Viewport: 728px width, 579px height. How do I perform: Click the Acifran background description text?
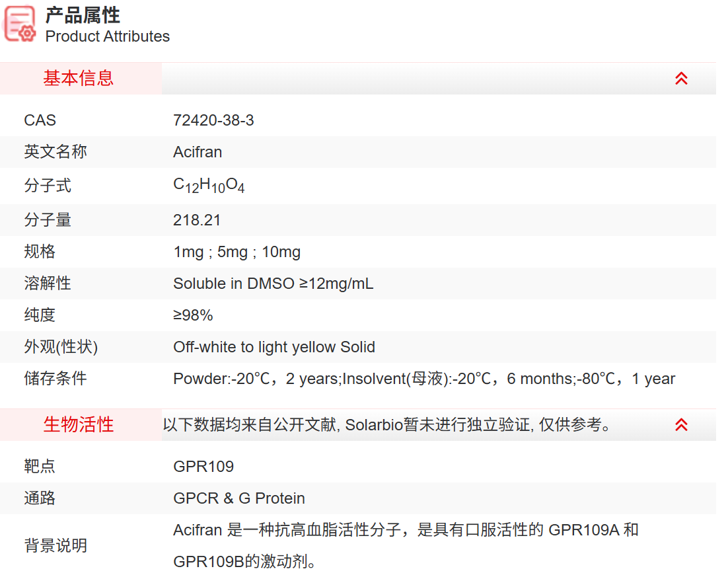pyautogui.click(x=405, y=530)
